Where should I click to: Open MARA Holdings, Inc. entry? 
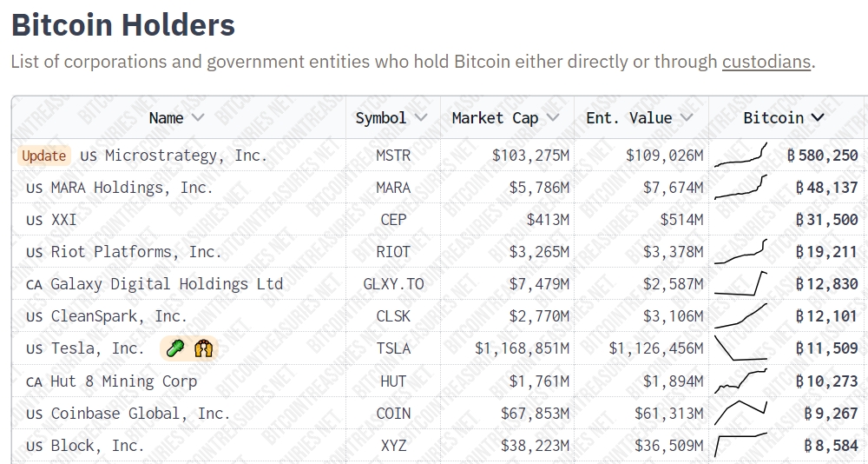tap(131, 188)
